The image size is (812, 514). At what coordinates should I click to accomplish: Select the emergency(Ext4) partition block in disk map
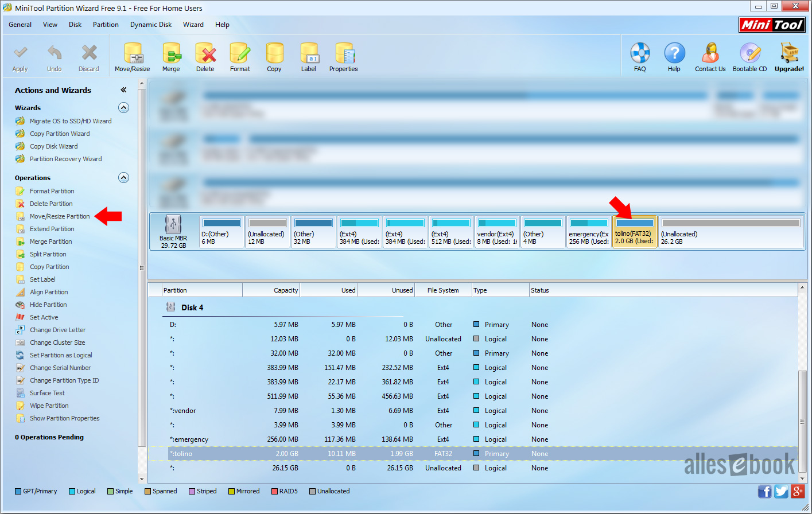589,232
